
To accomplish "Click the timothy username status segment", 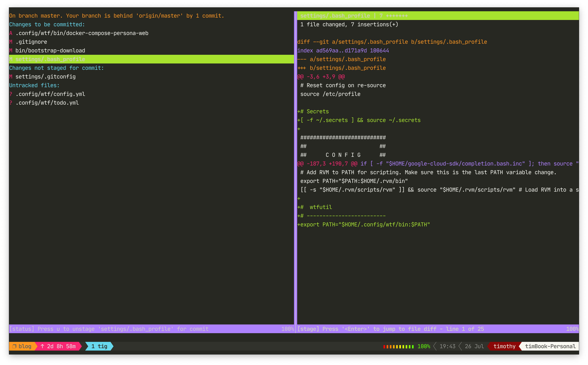I will 504,346.
